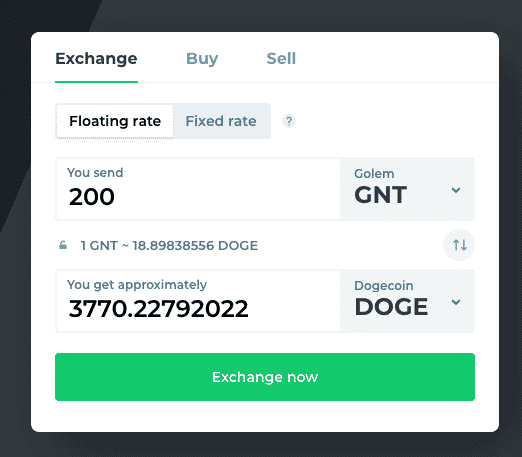
Task: Swap currencies with the arrows icon
Action: pos(459,245)
